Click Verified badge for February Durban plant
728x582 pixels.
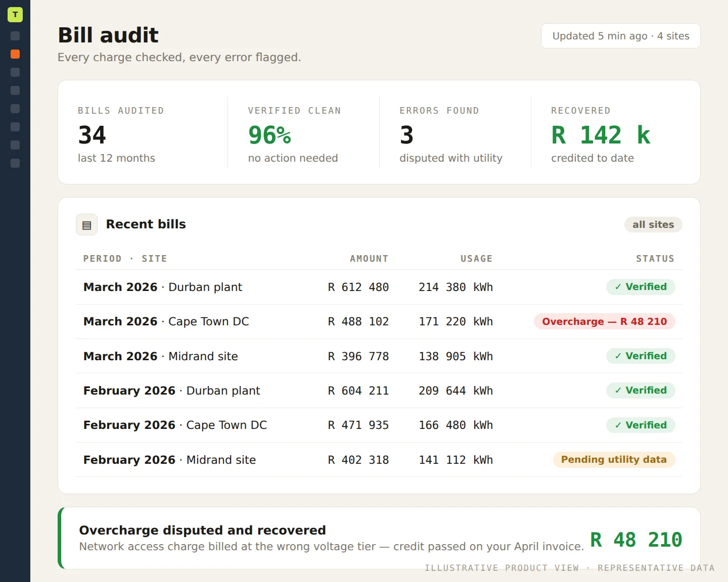(641, 390)
